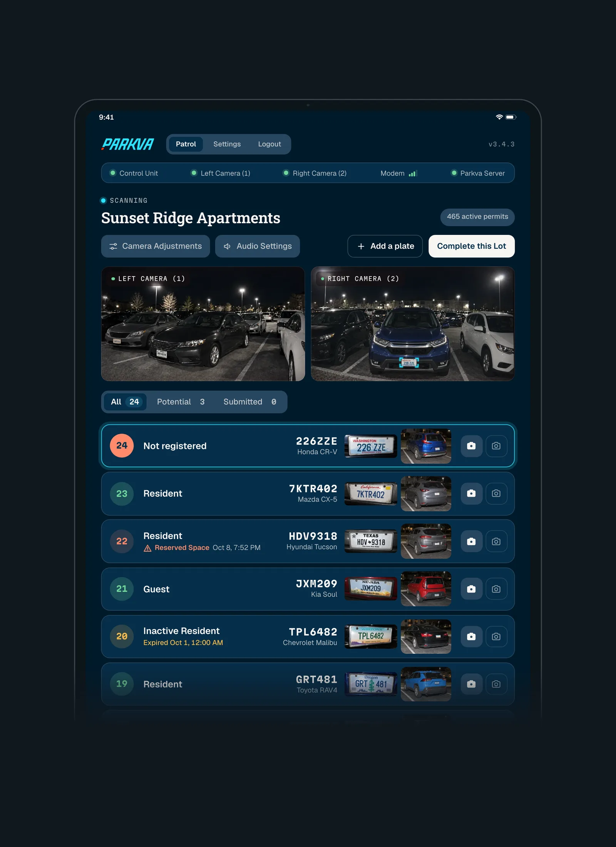Show All 24 plates filter
The height and width of the screenshot is (847, 616).
[125, 402]
